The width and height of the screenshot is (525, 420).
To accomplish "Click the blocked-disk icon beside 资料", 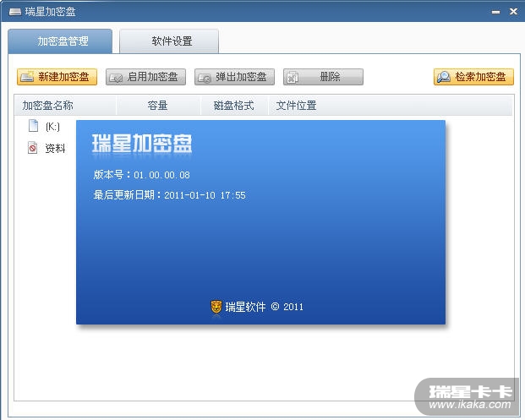I will click(x=33, y=148).
